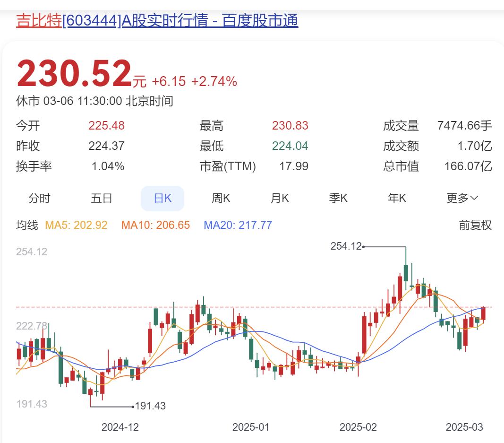Switch to the 季K chart tab

338,198
